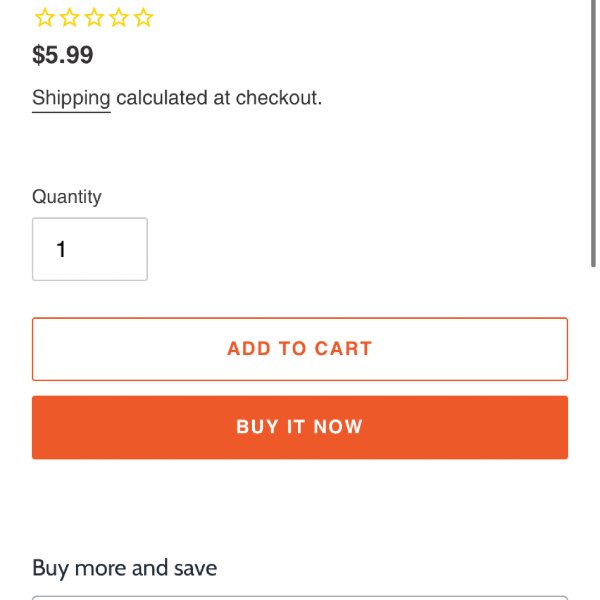Click the orange BUY IT NOW button
The height and width of the screenshot is (600, 600).
coord(300,427)
